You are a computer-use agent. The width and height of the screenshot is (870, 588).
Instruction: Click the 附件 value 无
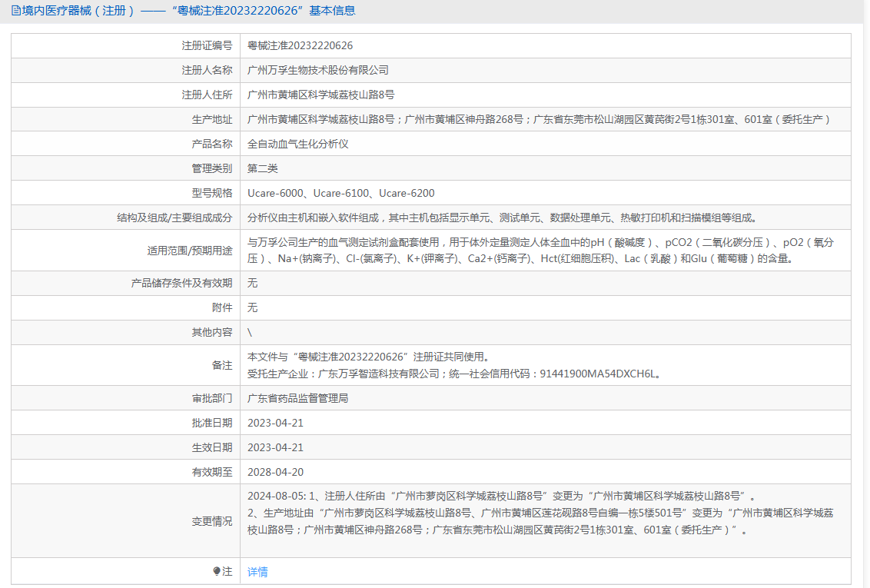[252, 307]
